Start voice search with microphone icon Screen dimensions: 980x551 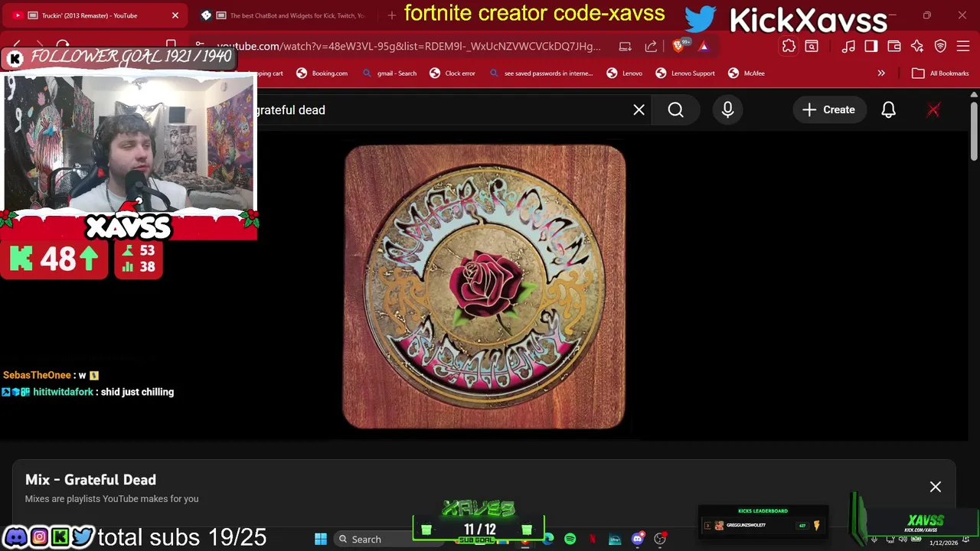coord(727,110)
